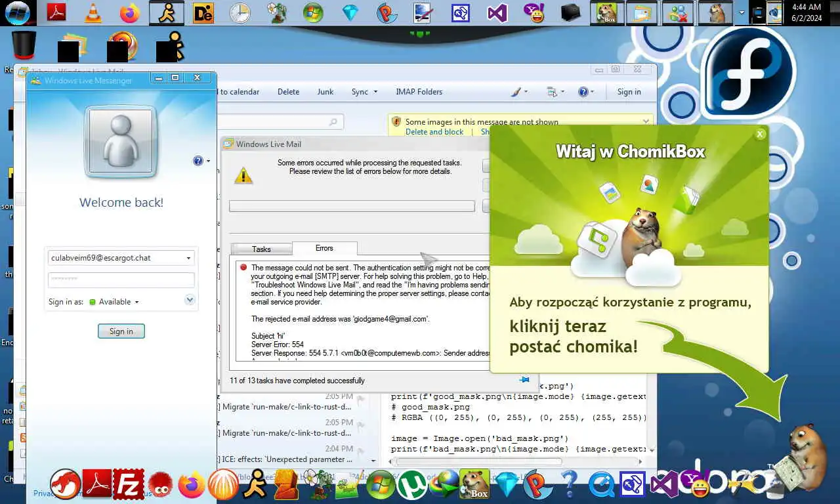Open the black box icon in top taskbar
This screenshot has height=504, width=840.
pos(571,12)
